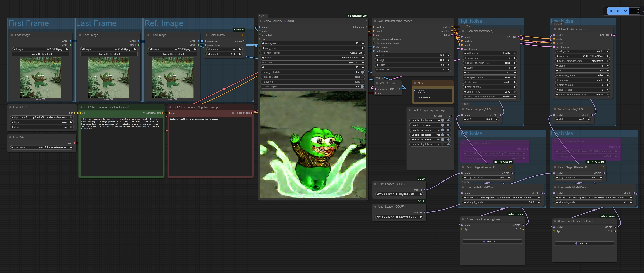Viewport: 644px width, 273px height.
Task: Click filename_prefix field AnimateDiff
Action: click(x=313, y=53)
